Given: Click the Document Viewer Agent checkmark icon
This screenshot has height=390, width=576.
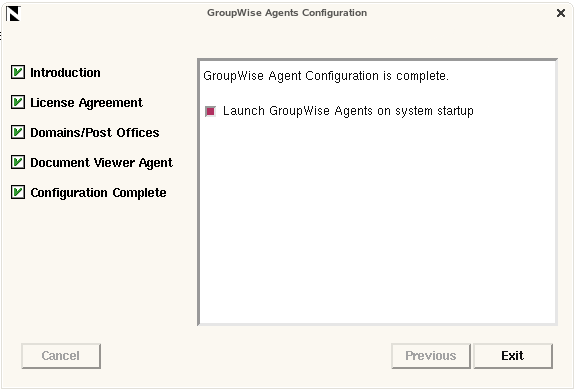Looking at the screenshot, I should point(18,162).
